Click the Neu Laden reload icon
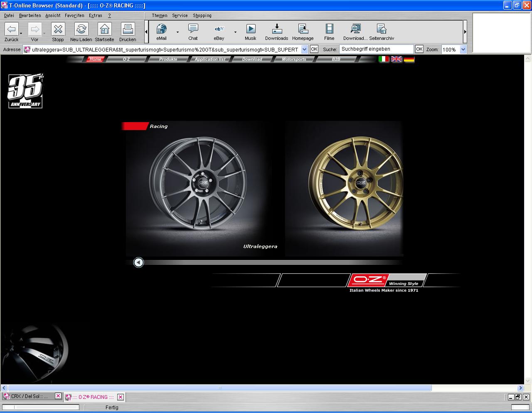532x413 pixels. [81, 29]
